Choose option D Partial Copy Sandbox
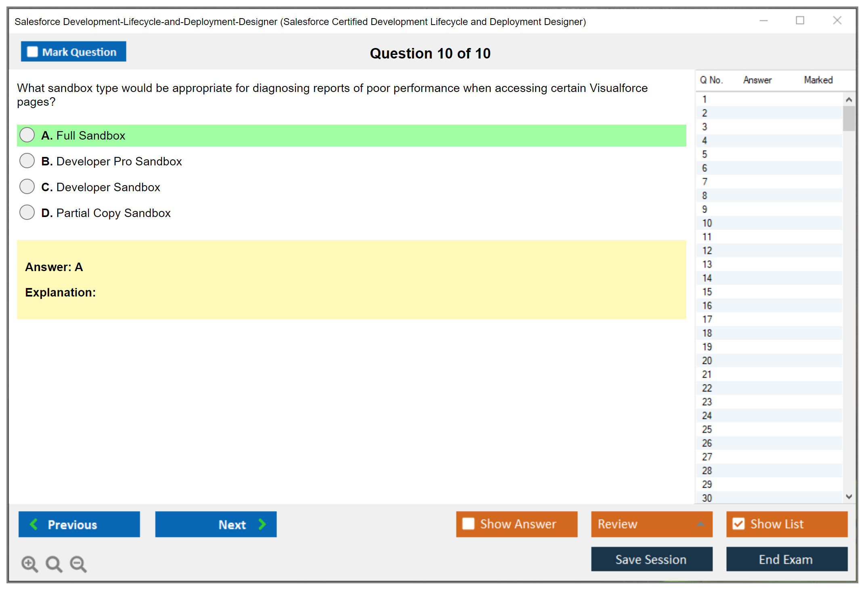The image size is (868, 593). pyautogui.click(x=27, y=212)
